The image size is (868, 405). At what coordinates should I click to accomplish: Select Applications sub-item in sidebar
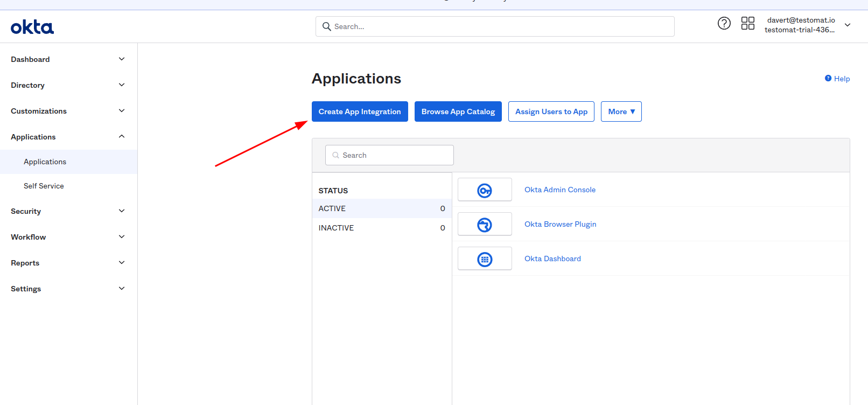click(45, 162)
